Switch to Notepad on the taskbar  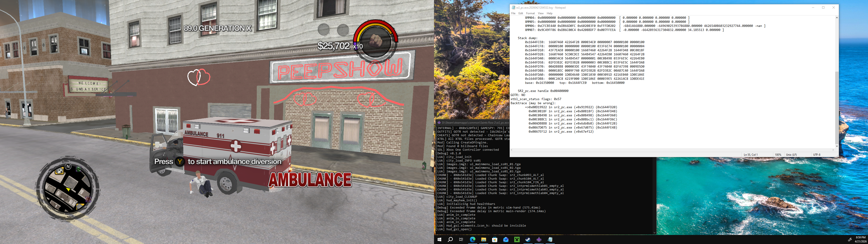[550, 240]
